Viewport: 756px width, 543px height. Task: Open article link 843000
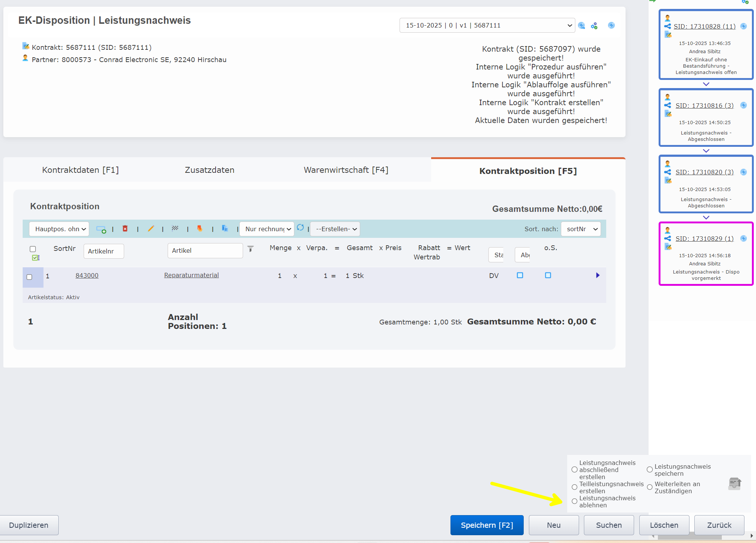point(87,275)
